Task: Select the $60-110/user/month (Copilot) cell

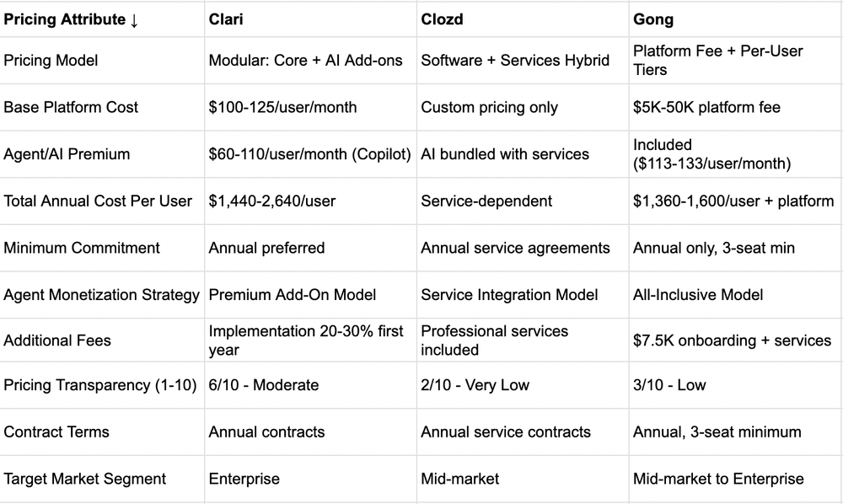Action: 310,154
